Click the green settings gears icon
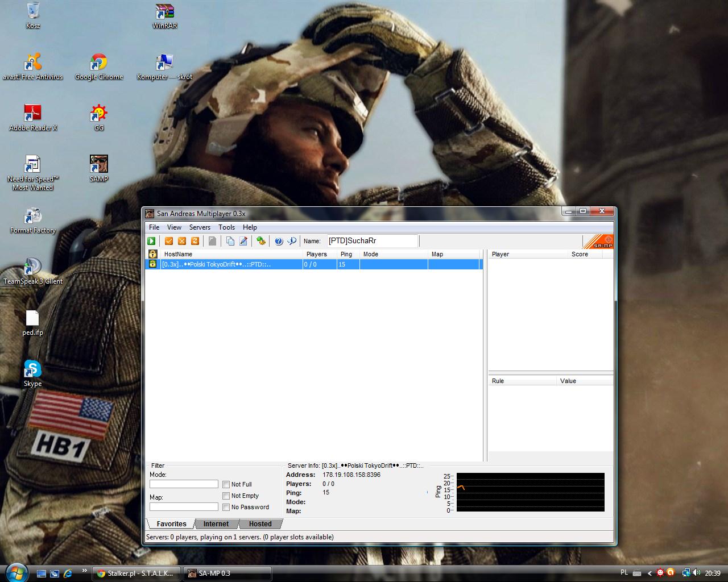This screenshot has height=582, width=728. pyautogui.click(x=261, y=241)
